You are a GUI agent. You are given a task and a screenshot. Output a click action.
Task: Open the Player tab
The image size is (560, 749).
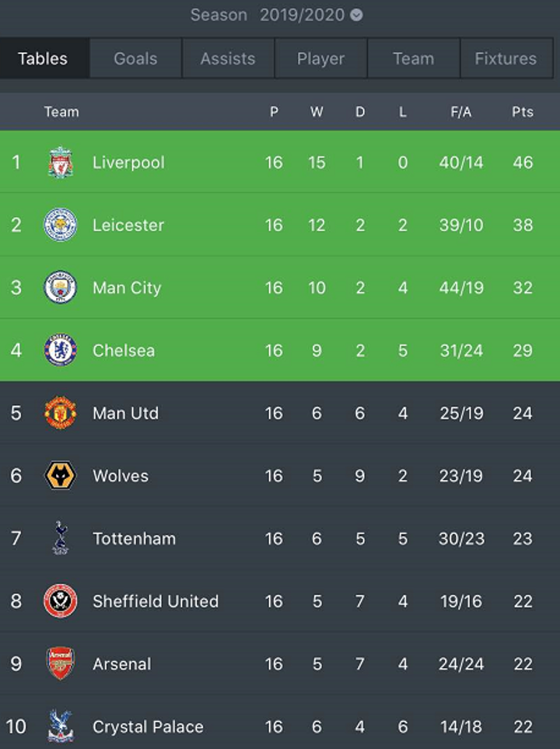pyautogui.click(x=320, y=58)
